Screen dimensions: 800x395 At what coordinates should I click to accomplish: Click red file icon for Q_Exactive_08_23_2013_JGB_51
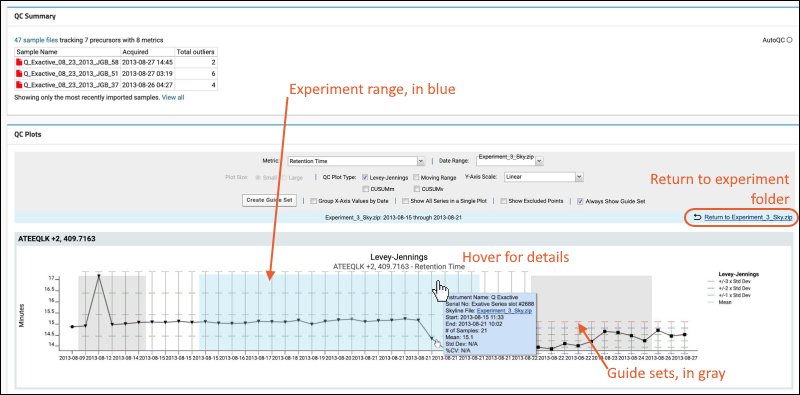click(x=19, y=73)
